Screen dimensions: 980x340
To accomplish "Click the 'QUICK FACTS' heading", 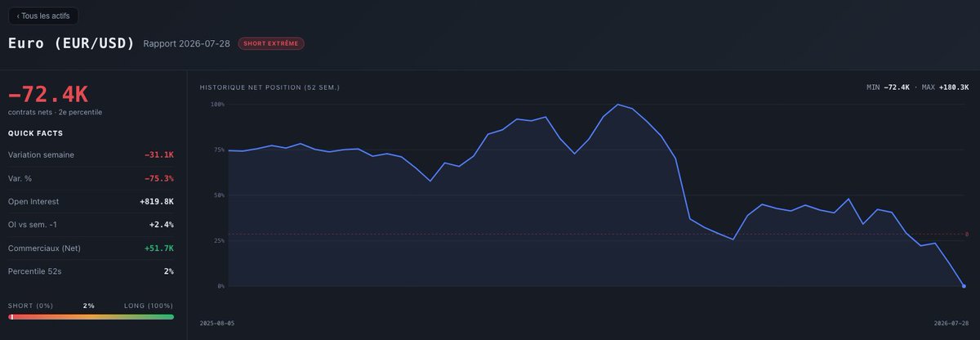I will click(x=36, y=133).
